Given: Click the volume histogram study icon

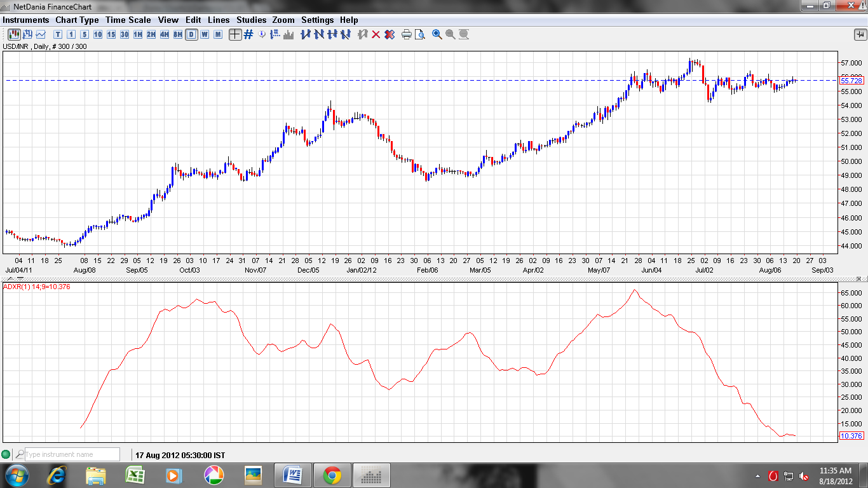Looking at the screenshot, I should click(x=288, y=35).
